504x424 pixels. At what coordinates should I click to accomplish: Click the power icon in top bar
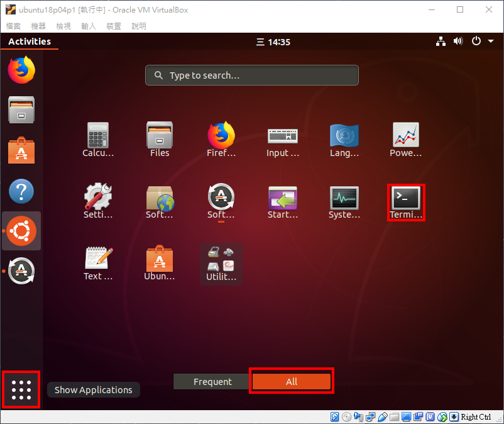[476, 41]
